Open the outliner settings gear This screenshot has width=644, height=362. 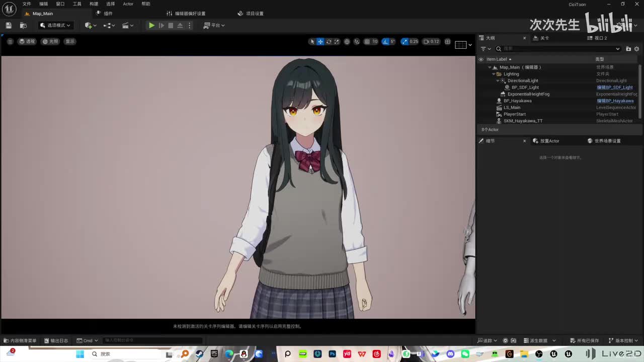click(x=636, y=49)
